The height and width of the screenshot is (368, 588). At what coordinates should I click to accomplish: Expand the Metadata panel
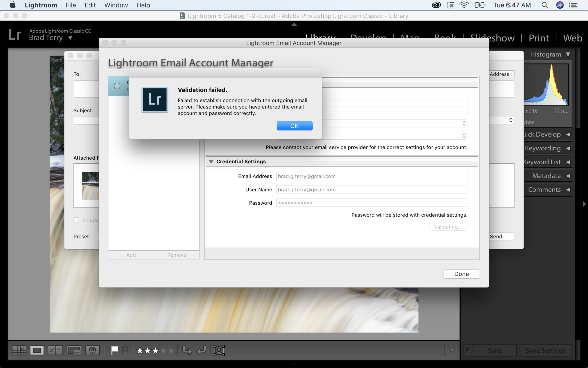coord(568,176)
